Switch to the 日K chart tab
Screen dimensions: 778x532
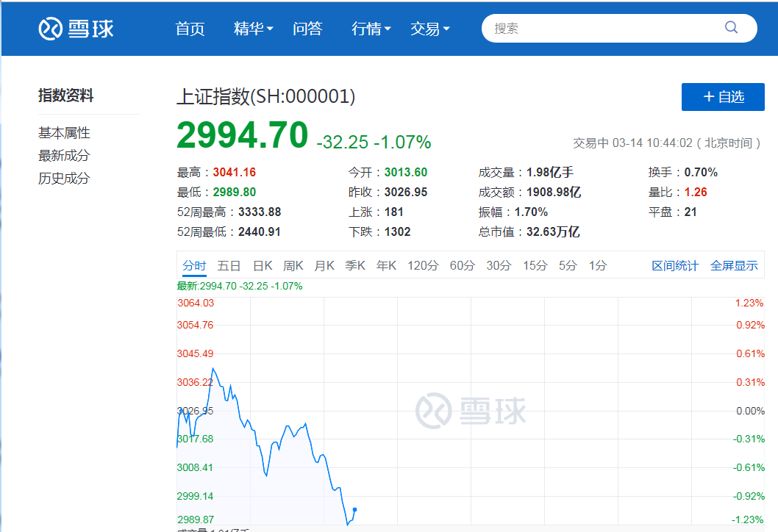(263, 266)
